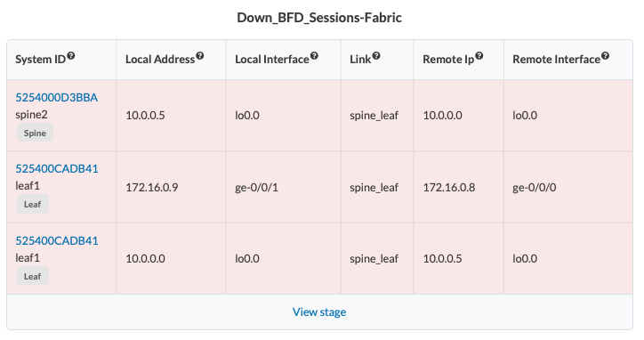Select the 172.16.0.8 remote IP cell

(458, 187)
